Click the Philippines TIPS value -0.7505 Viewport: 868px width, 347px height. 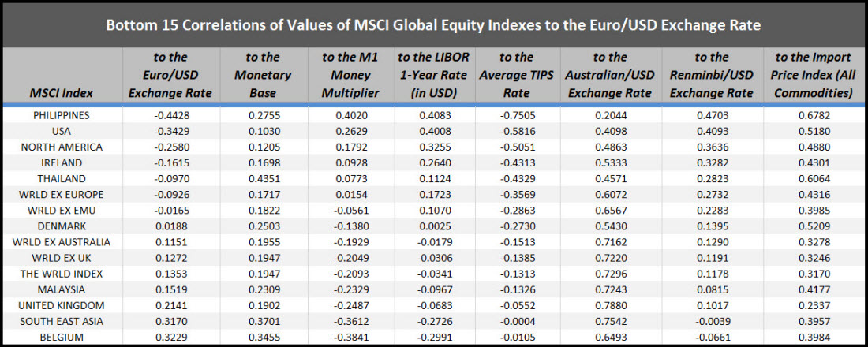(519, 115)
